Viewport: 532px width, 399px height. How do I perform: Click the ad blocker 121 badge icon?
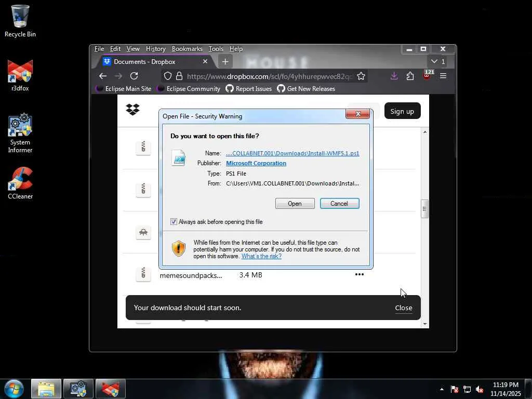427,75
